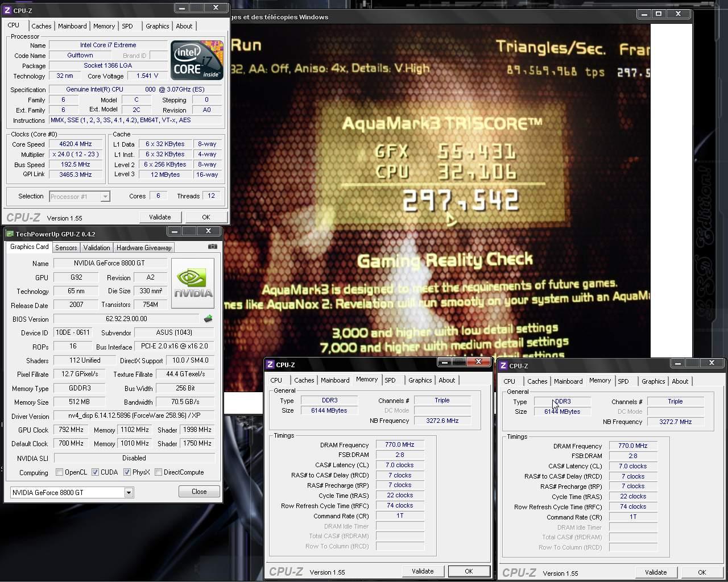
Task: Click the Core Voltage field 1.541 V
Action: (148, 76)
